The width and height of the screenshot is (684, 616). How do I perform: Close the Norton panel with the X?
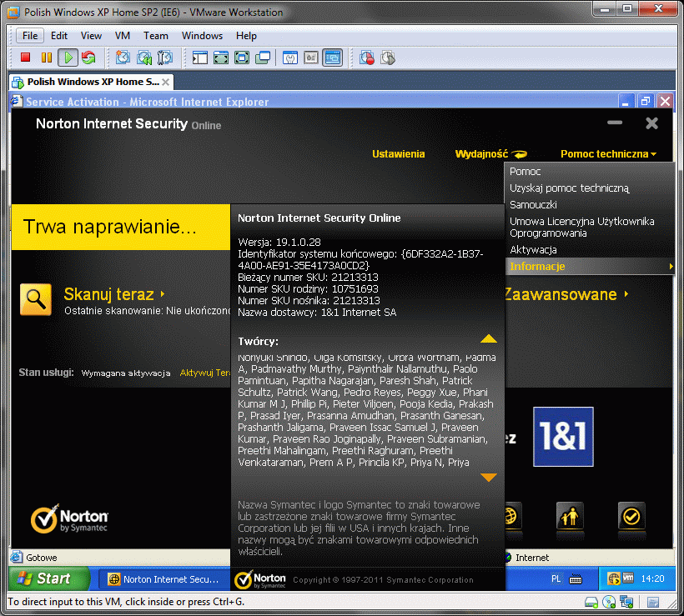(651, 123)
